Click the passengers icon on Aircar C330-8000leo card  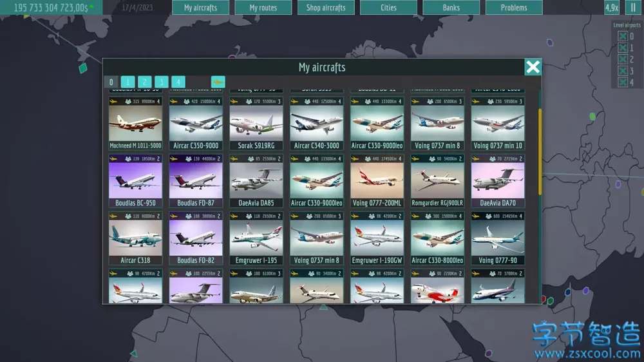click(x=428, y=216)
